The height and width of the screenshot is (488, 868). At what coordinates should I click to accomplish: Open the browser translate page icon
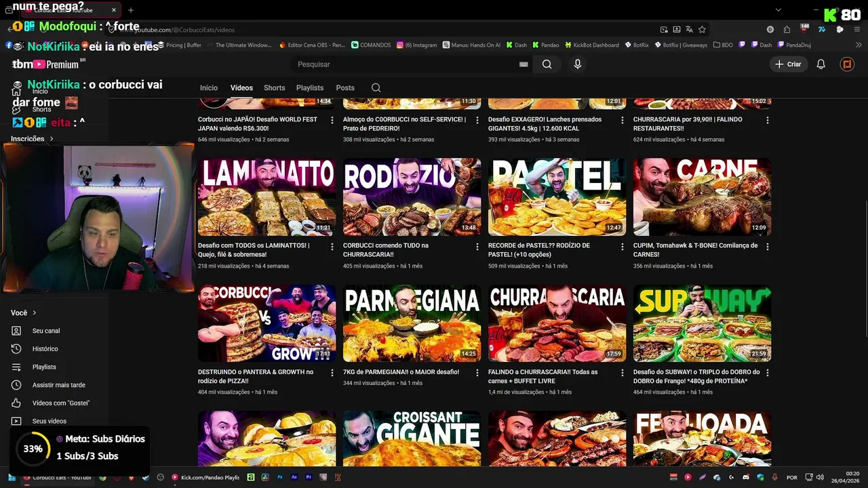[x=689, y=29]
